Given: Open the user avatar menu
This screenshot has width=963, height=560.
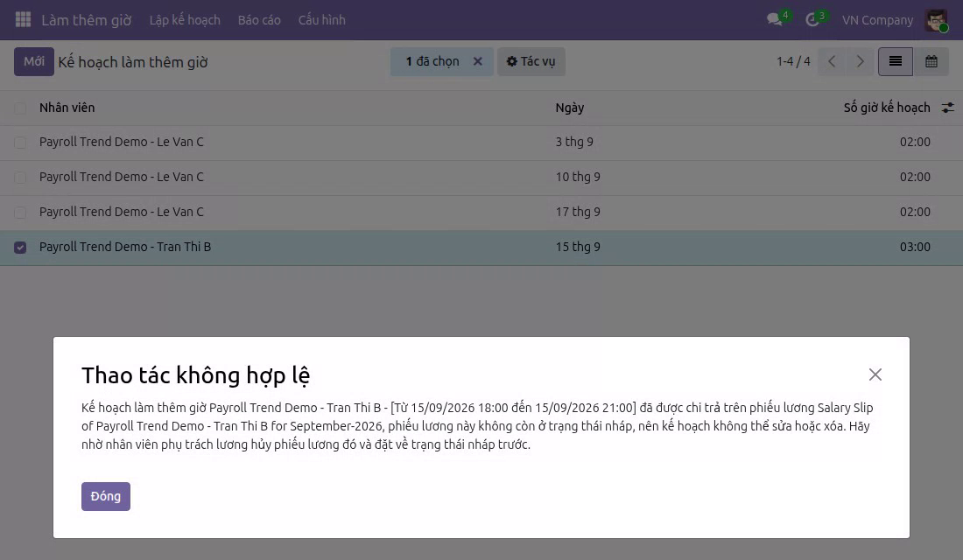Looking at the screenshot, I should click(936, 20).
